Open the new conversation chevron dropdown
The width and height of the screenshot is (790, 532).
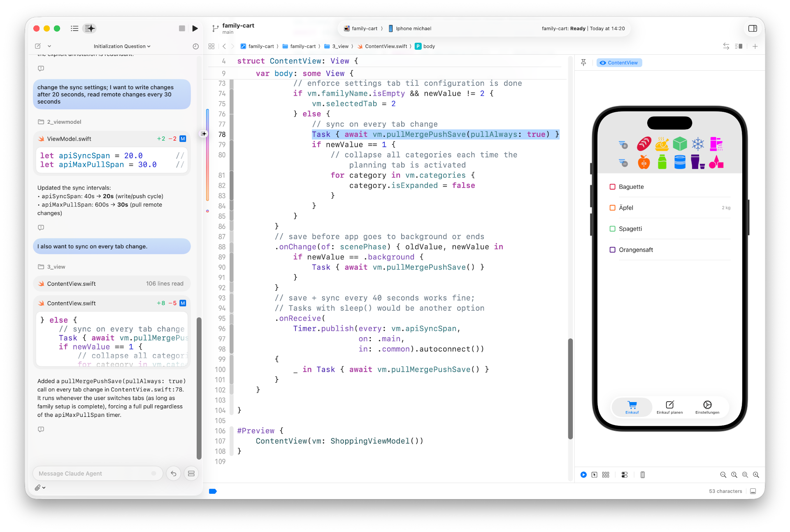pos(49,46)
